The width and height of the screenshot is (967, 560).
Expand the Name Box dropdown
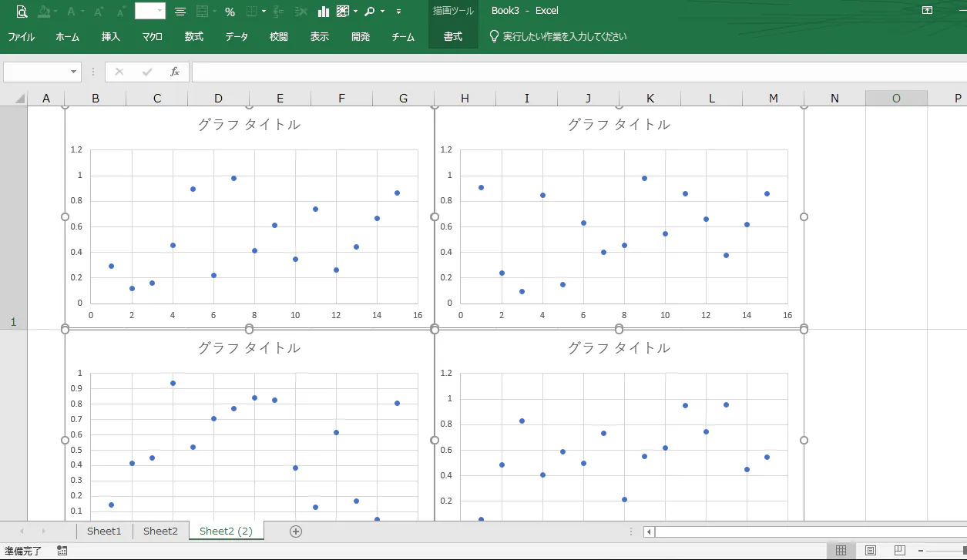74,72
